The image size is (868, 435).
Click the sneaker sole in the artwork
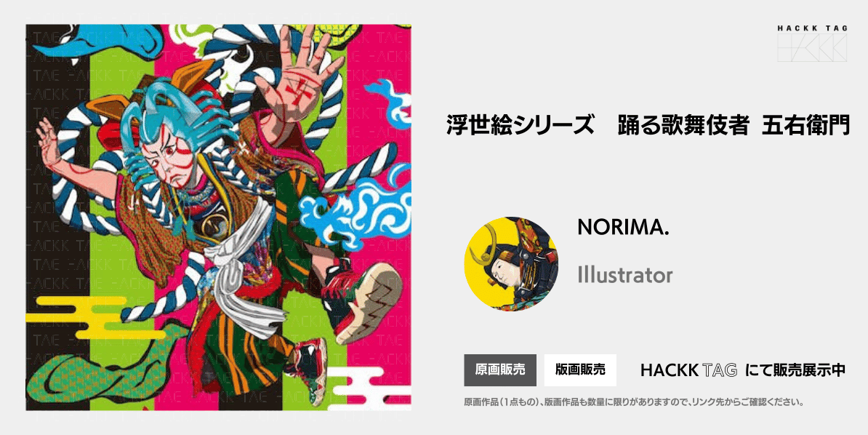pos(368,302)
